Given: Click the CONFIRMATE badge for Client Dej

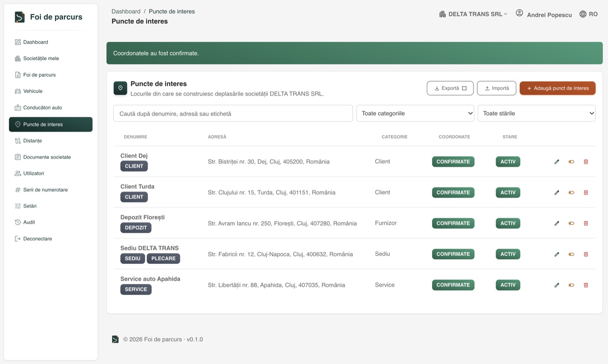Looking at the screenshot, I should (453, 162).
